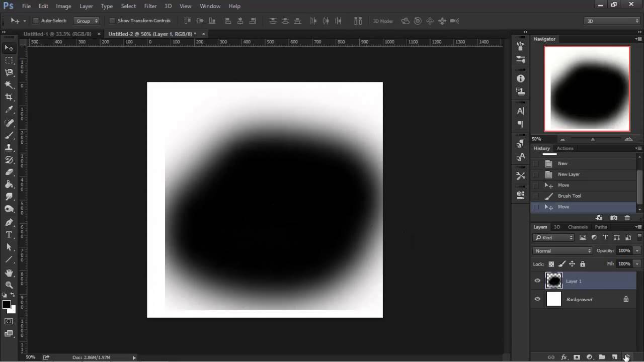Create new snapshot in History panel
Screen dimensions: 644x362
coord(614,218)
